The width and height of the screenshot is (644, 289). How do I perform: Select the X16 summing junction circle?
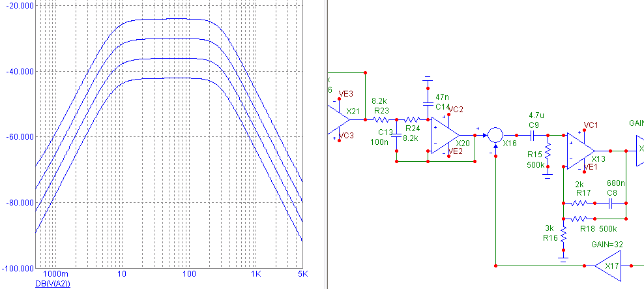(x=495, y=135)
